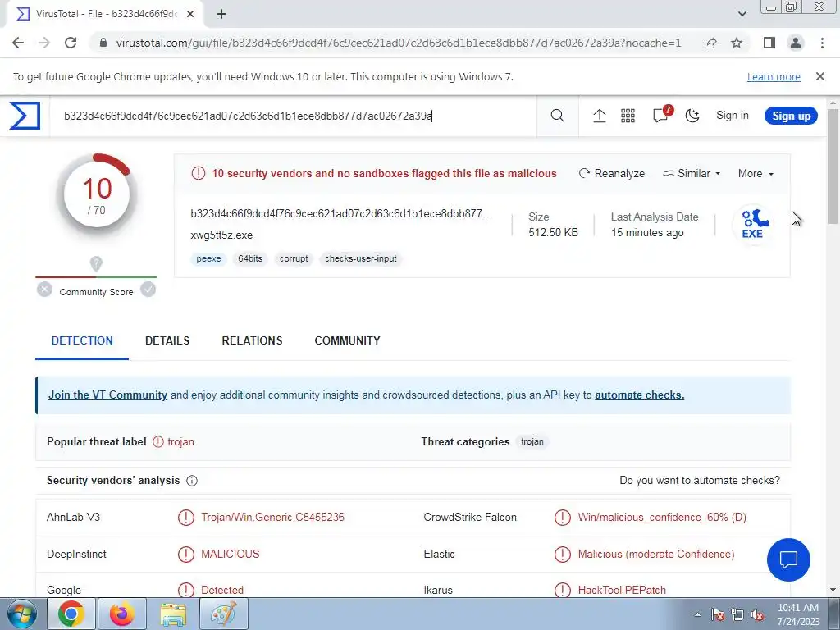Click the peexe tag
Viewport: 840px width, 630px height.
[208, 258]
